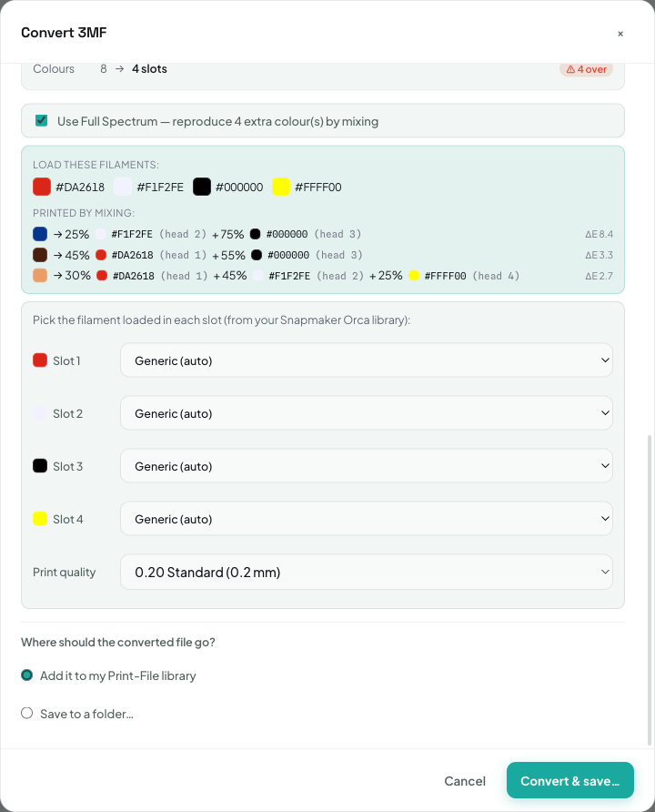Screen dimensions: 655x812
Task: Open the Slot 3 filament dropdown
Action: pos(367,465)
